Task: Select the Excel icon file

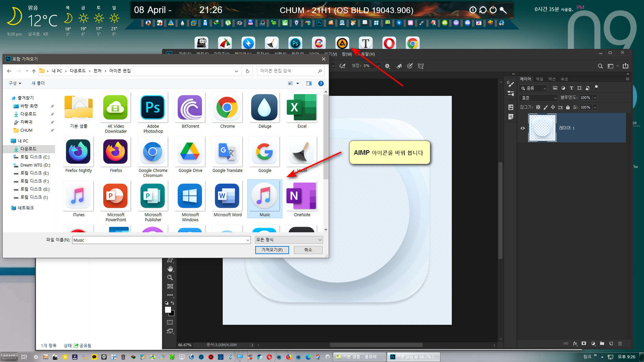Action: coord(302,111)
